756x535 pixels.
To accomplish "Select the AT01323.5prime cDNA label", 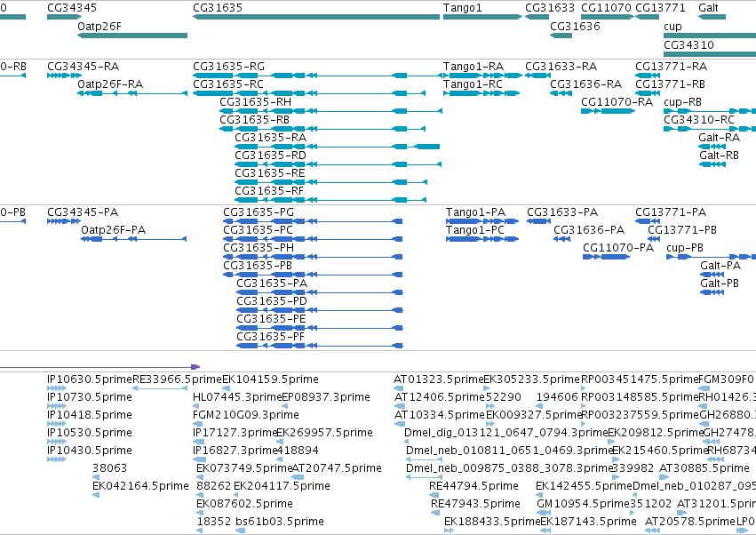I will 438,379.
